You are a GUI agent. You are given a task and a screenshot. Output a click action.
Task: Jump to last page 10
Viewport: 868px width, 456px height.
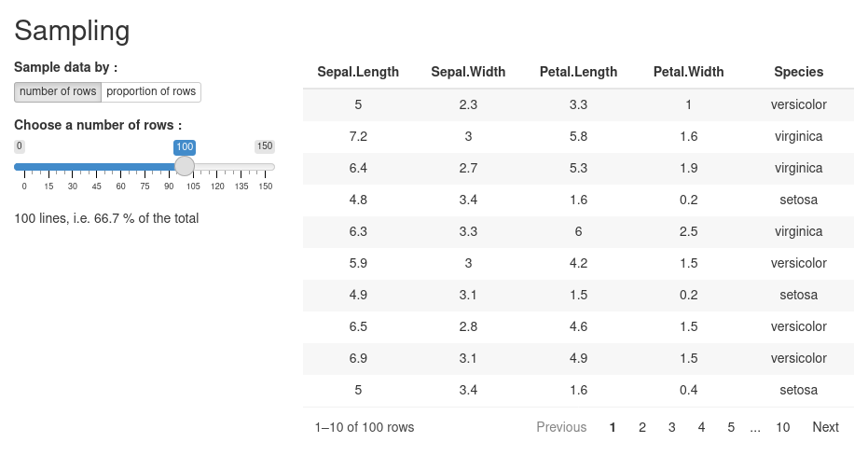[x=782, y=427]
